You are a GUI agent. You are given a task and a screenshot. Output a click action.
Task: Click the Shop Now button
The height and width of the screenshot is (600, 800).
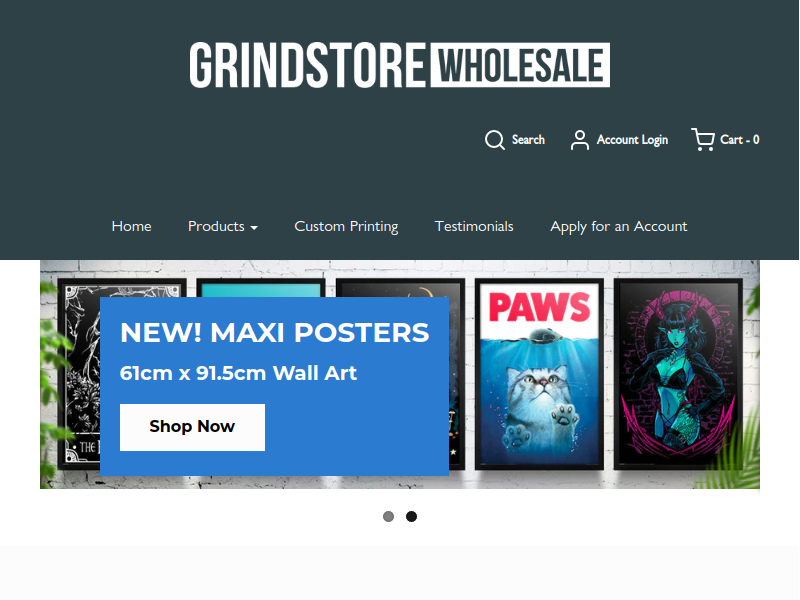pyautogui.click(x=192, y=427)
